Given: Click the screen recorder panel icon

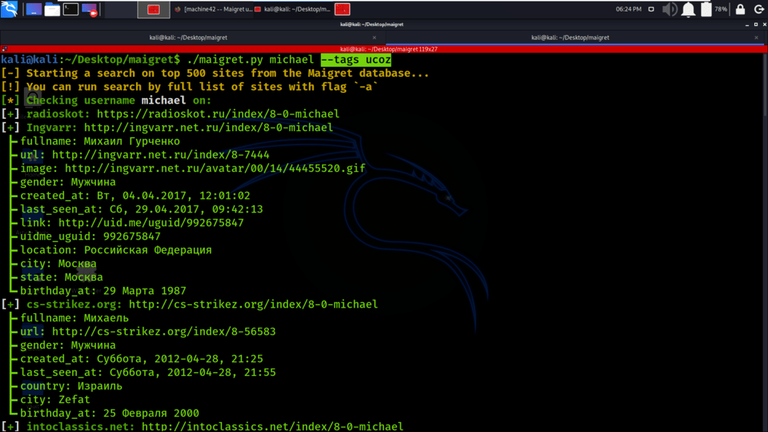Looking at the screenshot, I should pyautogui.click(x=90, y=9).
